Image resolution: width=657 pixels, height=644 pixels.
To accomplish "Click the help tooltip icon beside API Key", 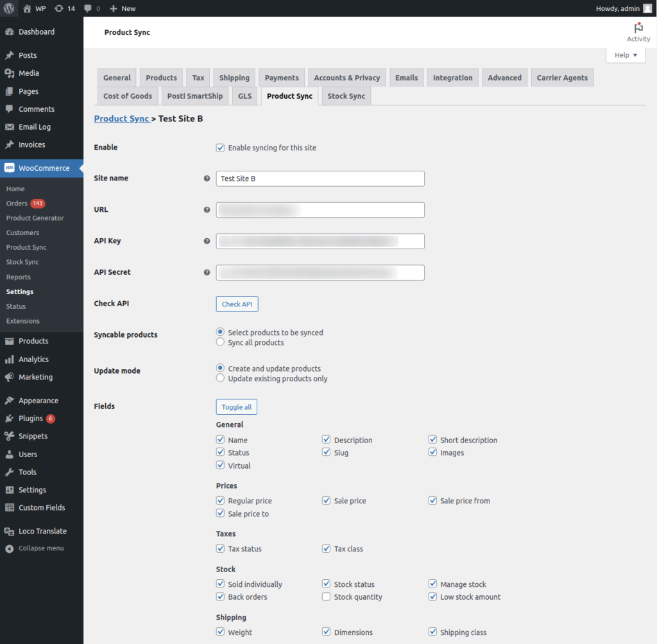I will point(207,241).
